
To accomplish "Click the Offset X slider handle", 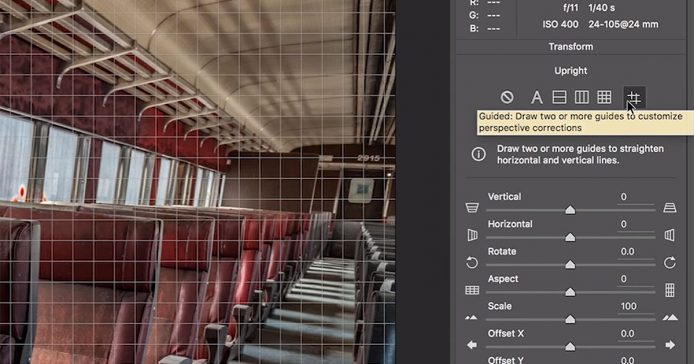I will point(570,347).
